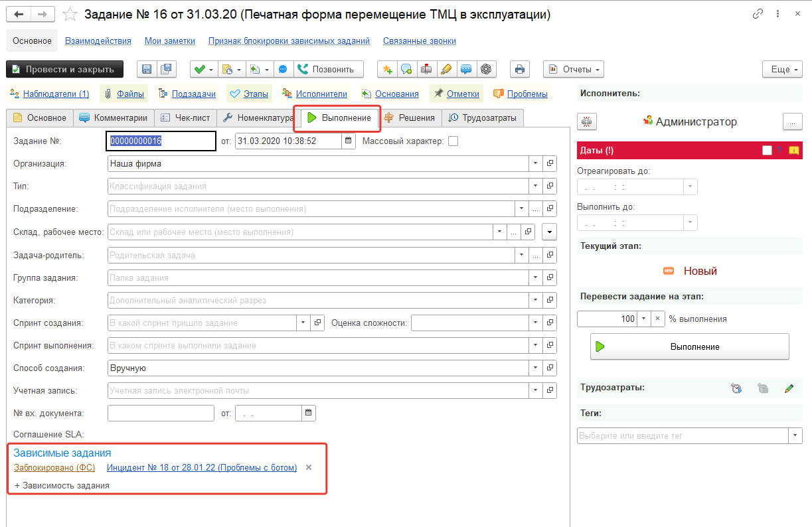Screen dimensions: 812x527
Task: Open the Трудозатраты tab
Action: [x=483, y=117]
